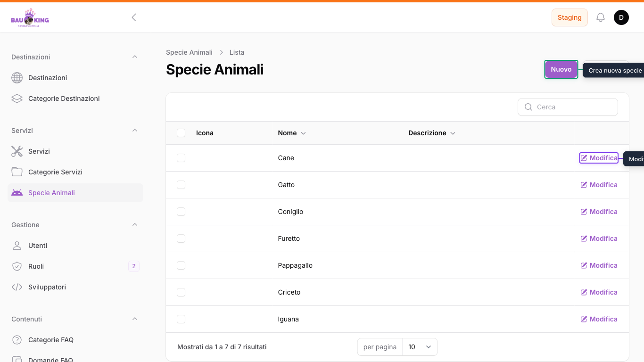Open the Lista breadcrumb item
Viewport: 644px width, 362px height.
tap(237, 52)
